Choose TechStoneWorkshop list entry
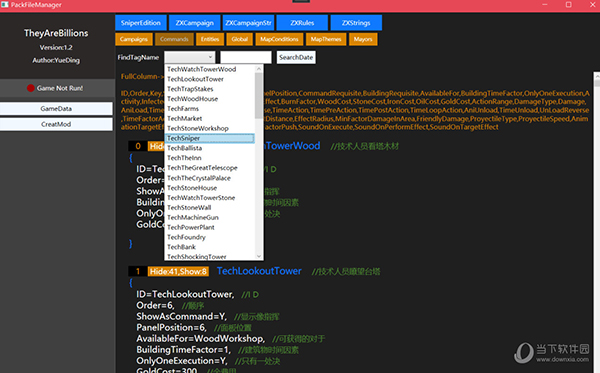The width and height of the screenshot is (600, 373). 210,128
